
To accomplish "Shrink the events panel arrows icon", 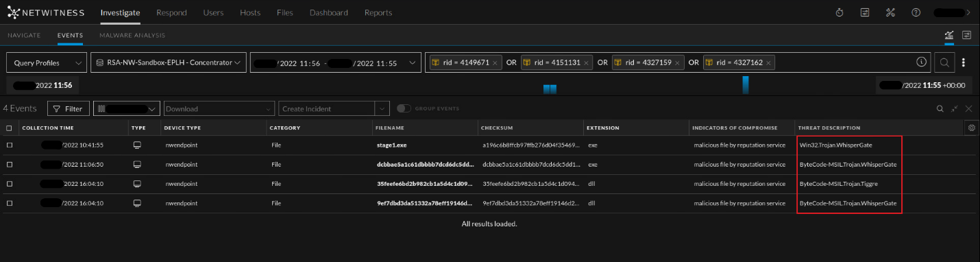I will [954, 108].
